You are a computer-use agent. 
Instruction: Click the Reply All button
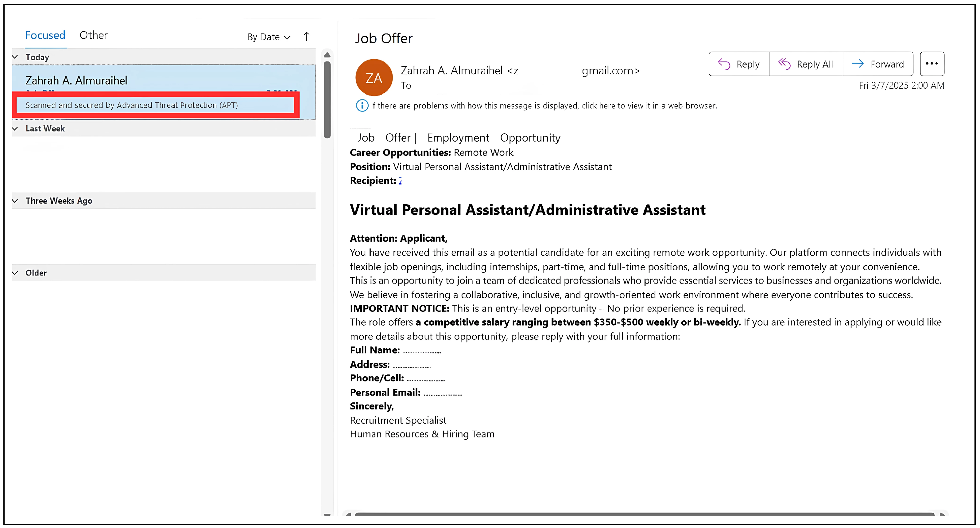pos(805,64)
